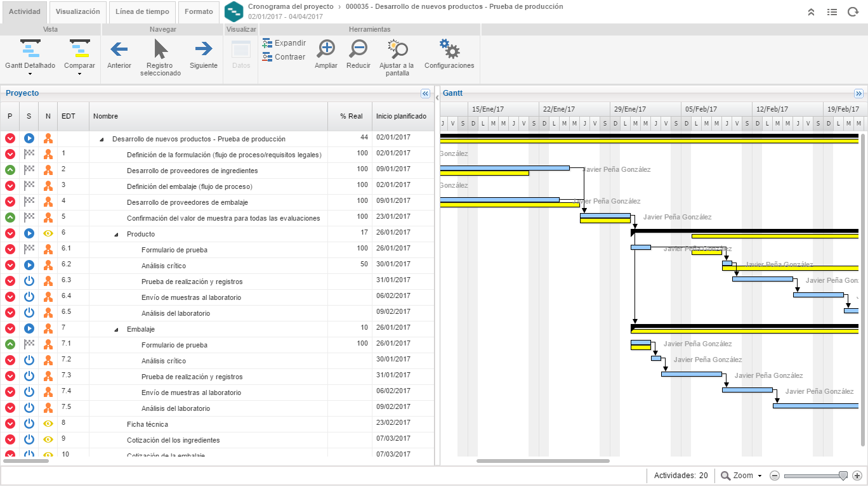This screenshot has height=487, width=868.
Task: Click Actividades: 20 in status bar
Action: point(681,476)
